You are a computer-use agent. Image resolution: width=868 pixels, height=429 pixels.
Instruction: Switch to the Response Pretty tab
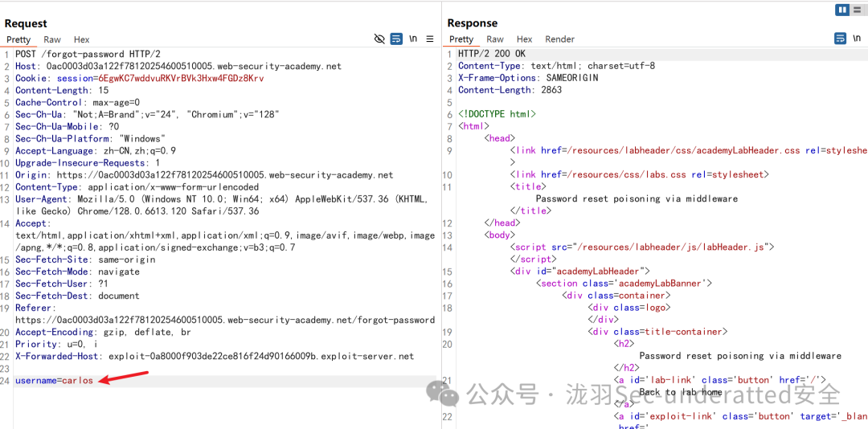tap(461, 39)
